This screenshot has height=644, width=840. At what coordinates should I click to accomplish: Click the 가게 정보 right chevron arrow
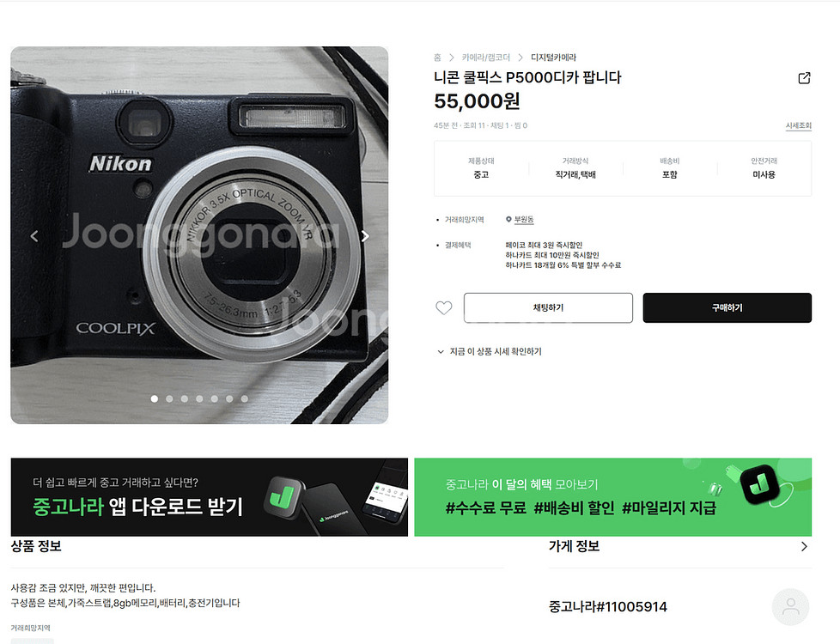(x=804, y=546)
